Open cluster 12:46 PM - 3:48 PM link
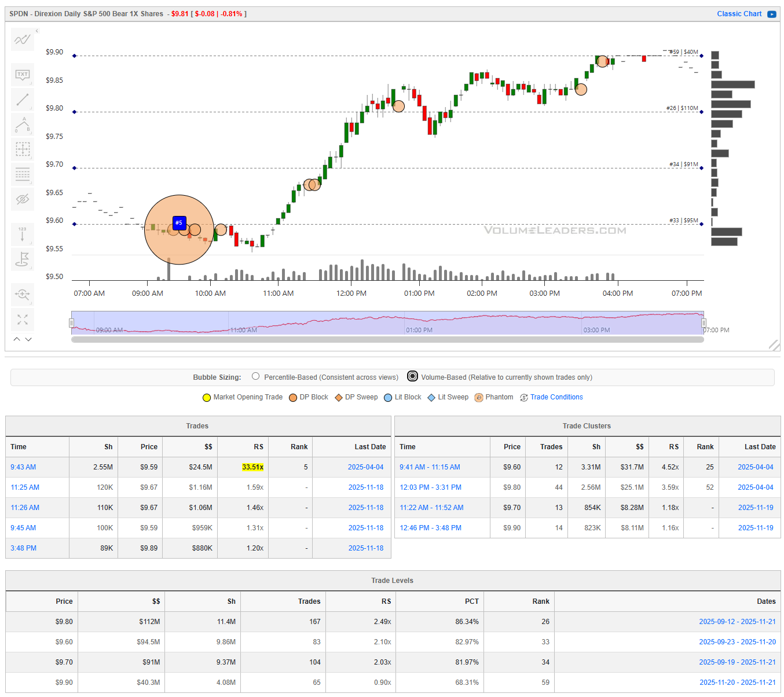Screen dimensions: 784x697 click(x=430, y=528)
